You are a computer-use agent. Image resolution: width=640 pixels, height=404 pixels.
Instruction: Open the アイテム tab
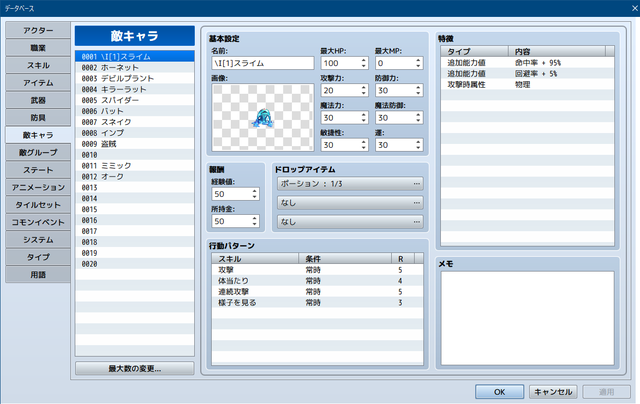pos(38,83)
